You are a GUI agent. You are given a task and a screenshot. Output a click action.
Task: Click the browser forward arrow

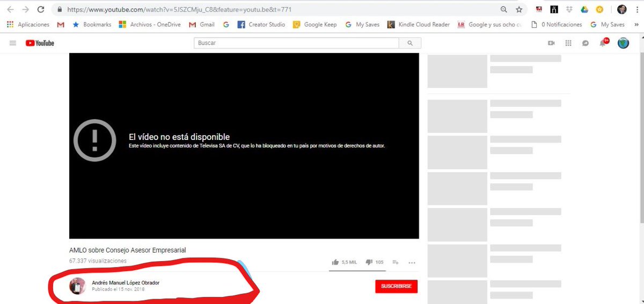(25, 10)
